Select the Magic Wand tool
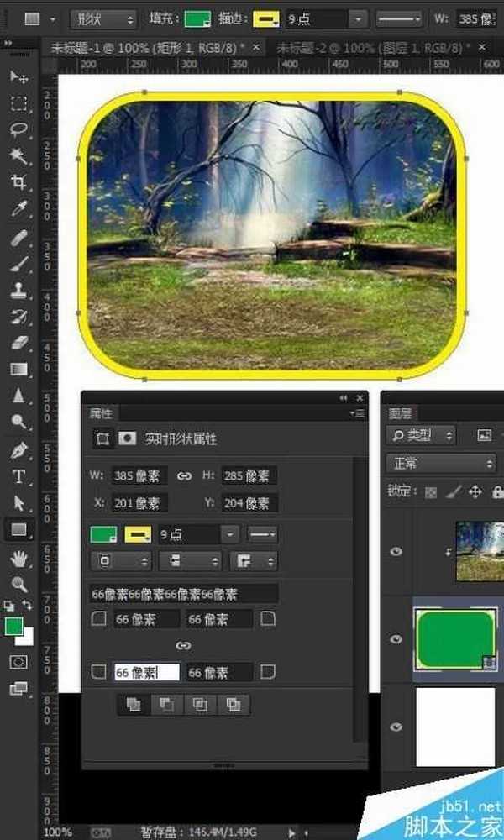 tap(18, 156)
